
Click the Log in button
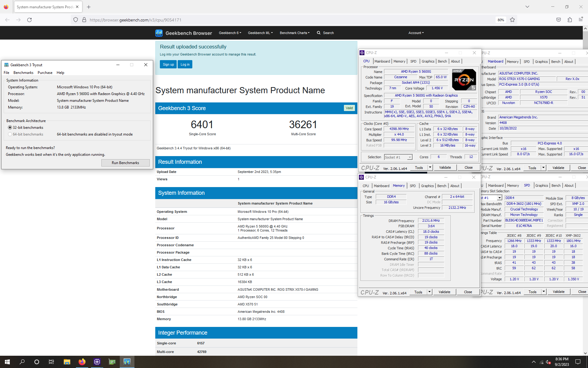(185, 64)
